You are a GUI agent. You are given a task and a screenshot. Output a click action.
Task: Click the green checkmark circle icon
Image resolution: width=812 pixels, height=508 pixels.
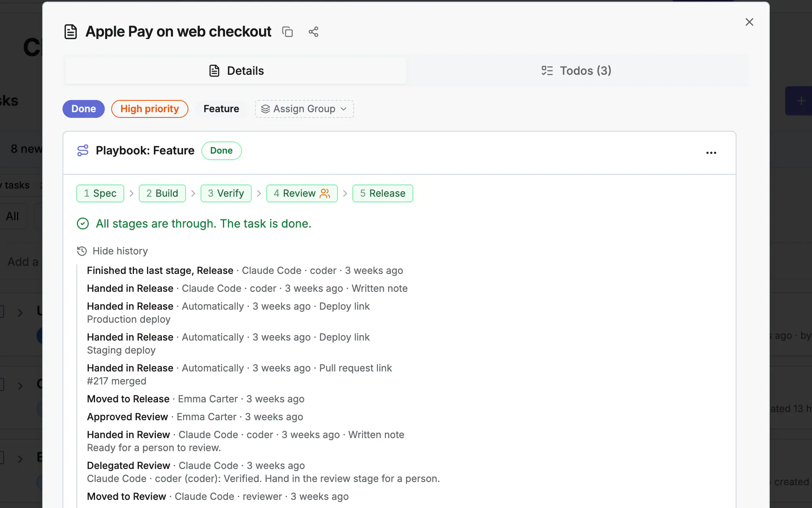[x=83, y=224]
